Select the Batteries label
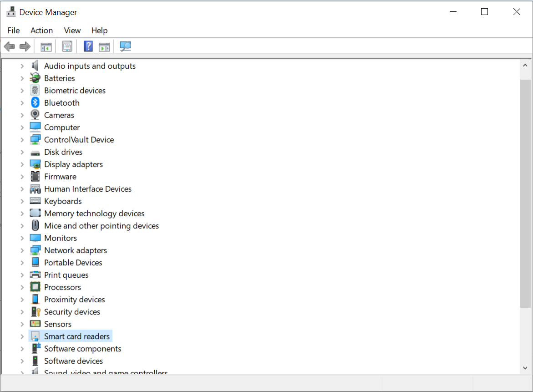533x392 pixels. point(60,78)
